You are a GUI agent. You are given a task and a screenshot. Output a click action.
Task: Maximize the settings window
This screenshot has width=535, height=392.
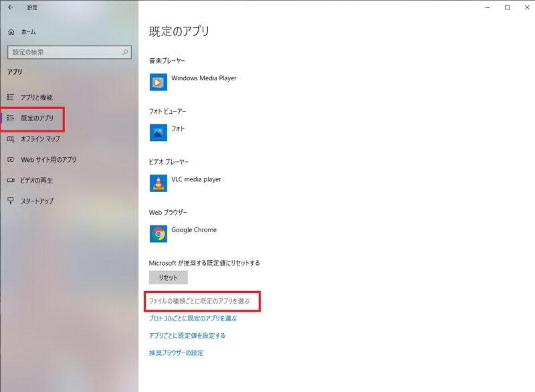click(x=508, y=7)
